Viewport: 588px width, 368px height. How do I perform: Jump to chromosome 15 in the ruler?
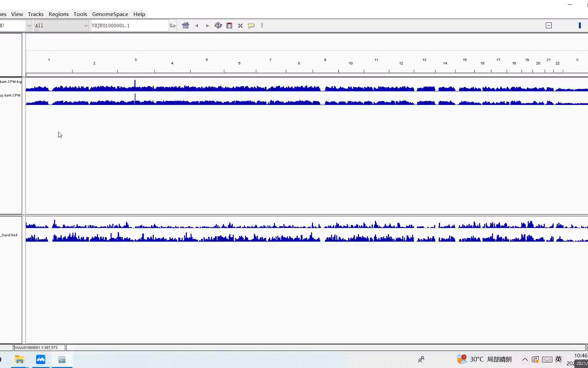point(465,60)
